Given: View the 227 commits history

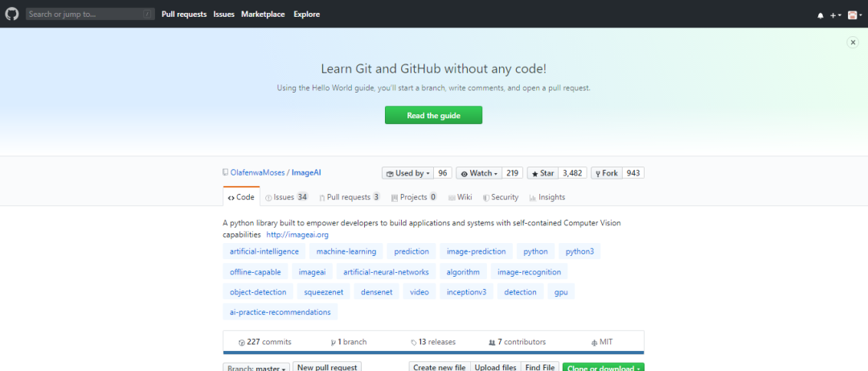Looking at the screenshot, I should pos(264,341).
